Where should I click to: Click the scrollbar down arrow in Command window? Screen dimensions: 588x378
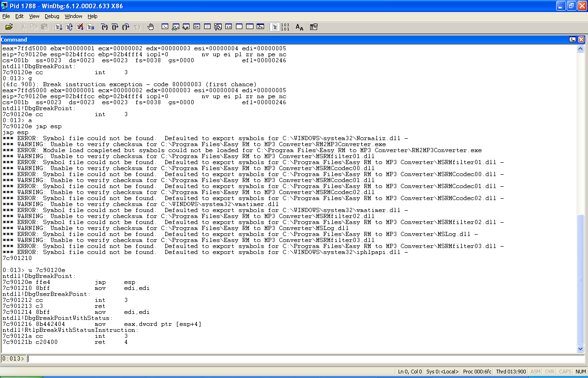pyautogui.click(x=581, y=349)
